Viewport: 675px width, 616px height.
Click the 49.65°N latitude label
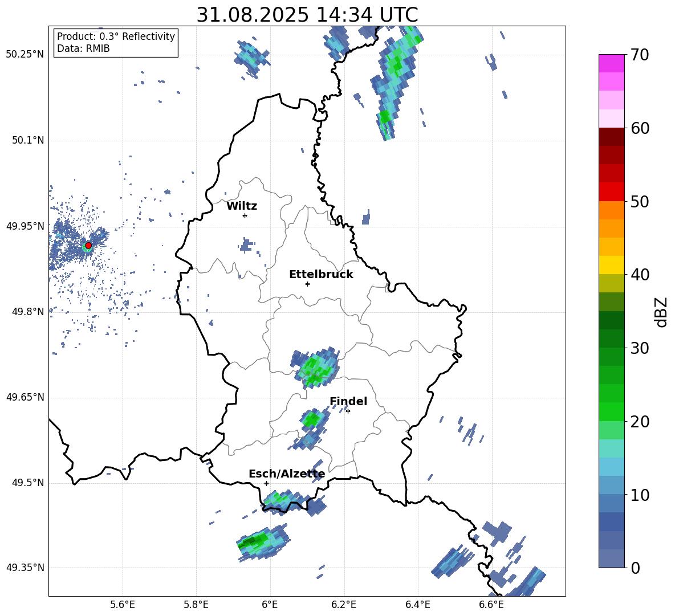pyautogui.click(x=25, y=397)
